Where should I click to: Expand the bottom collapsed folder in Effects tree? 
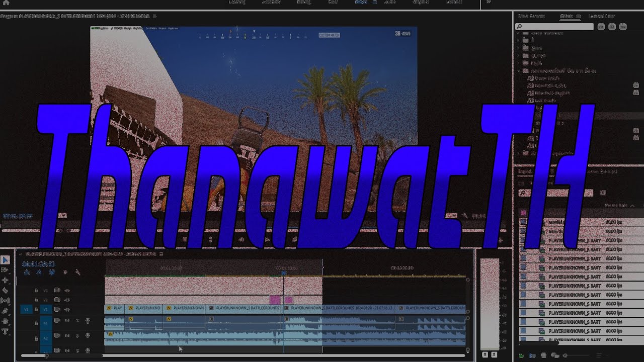pyautogui.click(x=519, y=153)
